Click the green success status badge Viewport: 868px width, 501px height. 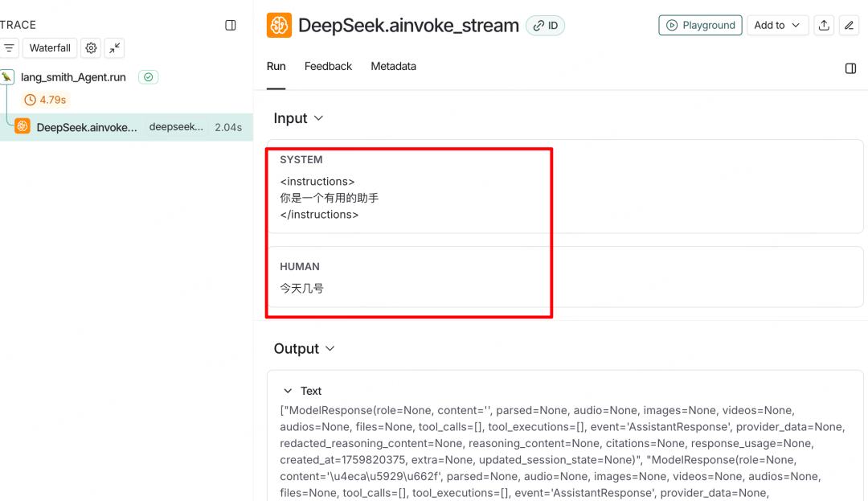pyautogui.click(x=149, y=77)
